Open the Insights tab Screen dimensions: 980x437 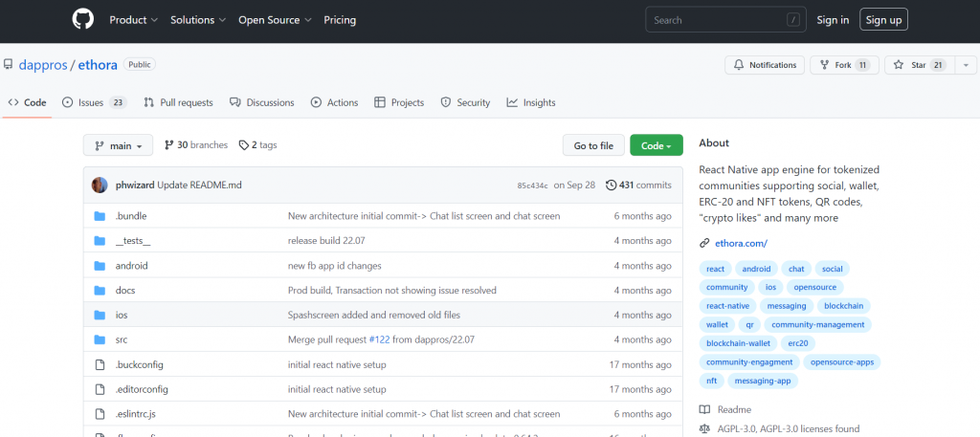(x=531, y=102)
